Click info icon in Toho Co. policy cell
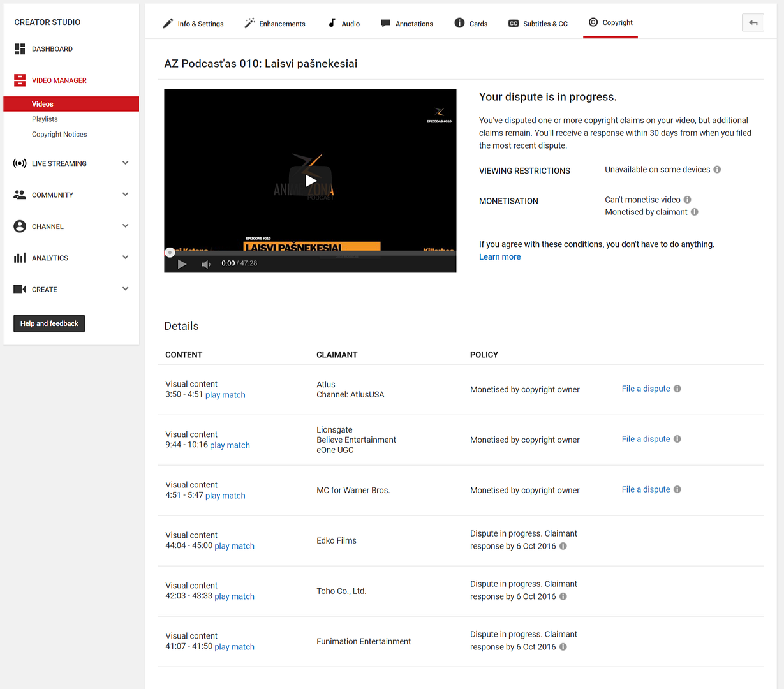 563,596
